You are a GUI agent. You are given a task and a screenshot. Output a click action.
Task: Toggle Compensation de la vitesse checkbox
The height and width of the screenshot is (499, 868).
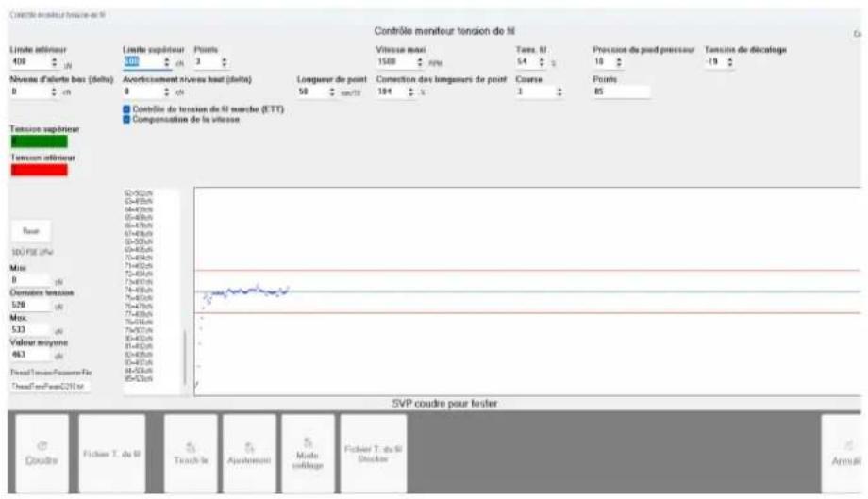coord(126,120)
